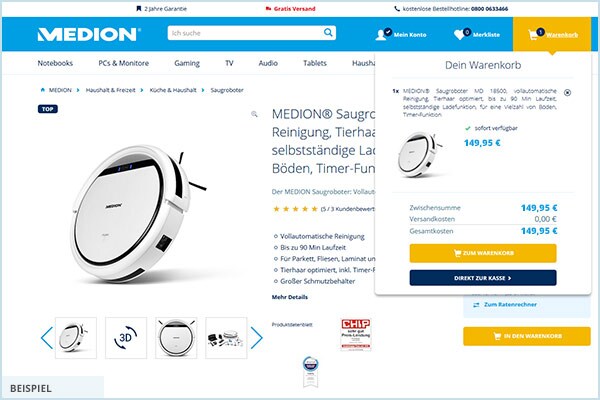This screenshot has width=600, height=400.
Task: Click the Zum Warenkorb button
Action: (x=483, y=253)
